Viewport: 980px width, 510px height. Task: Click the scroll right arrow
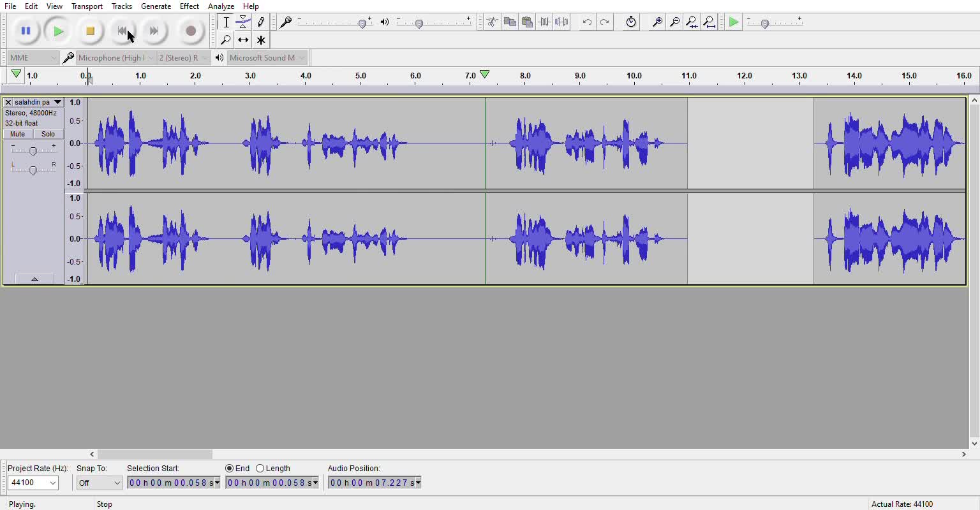click(x=964, y=454)
